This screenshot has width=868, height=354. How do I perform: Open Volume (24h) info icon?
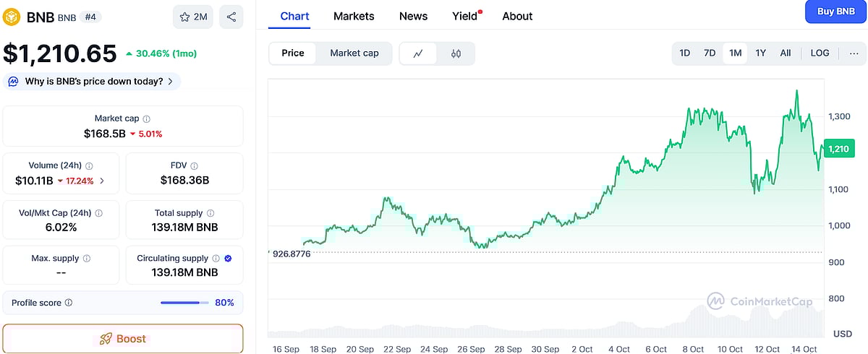point(89,165)
